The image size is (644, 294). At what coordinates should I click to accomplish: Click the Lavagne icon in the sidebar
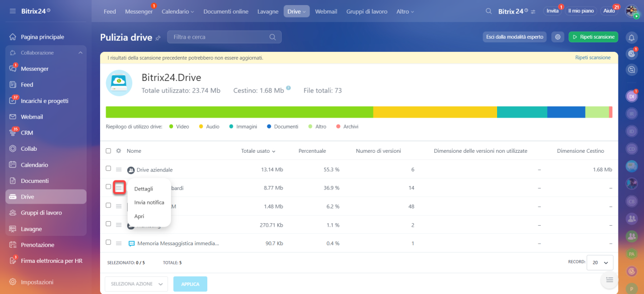pos(13,229)
